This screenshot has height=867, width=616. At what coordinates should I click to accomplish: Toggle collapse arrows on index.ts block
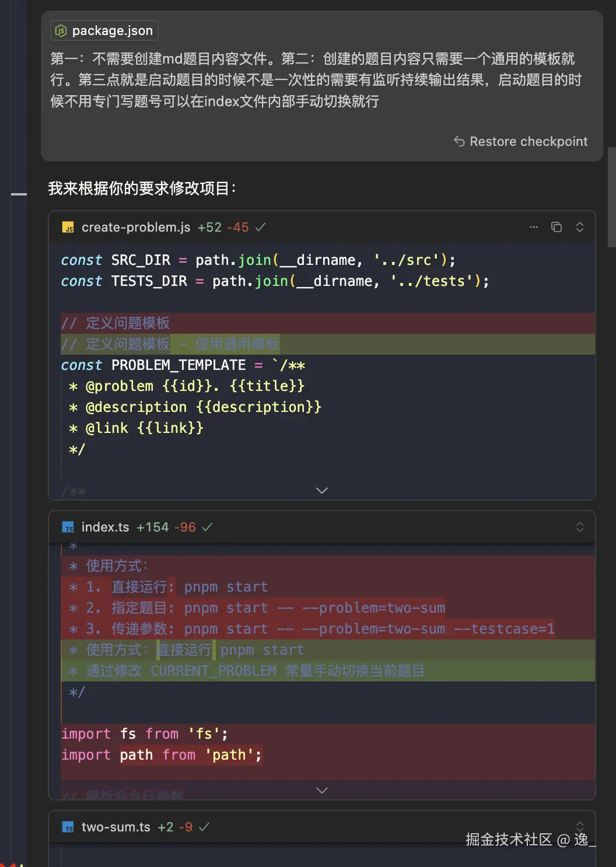click(580, 527)
